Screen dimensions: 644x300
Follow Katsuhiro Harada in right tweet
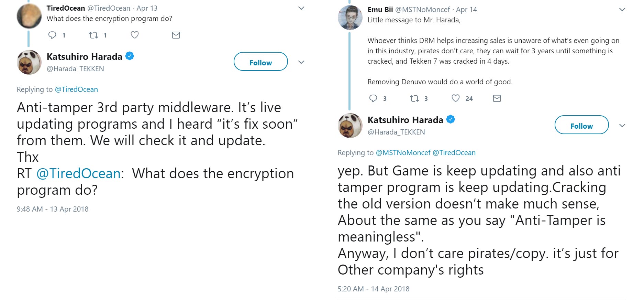tap(581, 125)
